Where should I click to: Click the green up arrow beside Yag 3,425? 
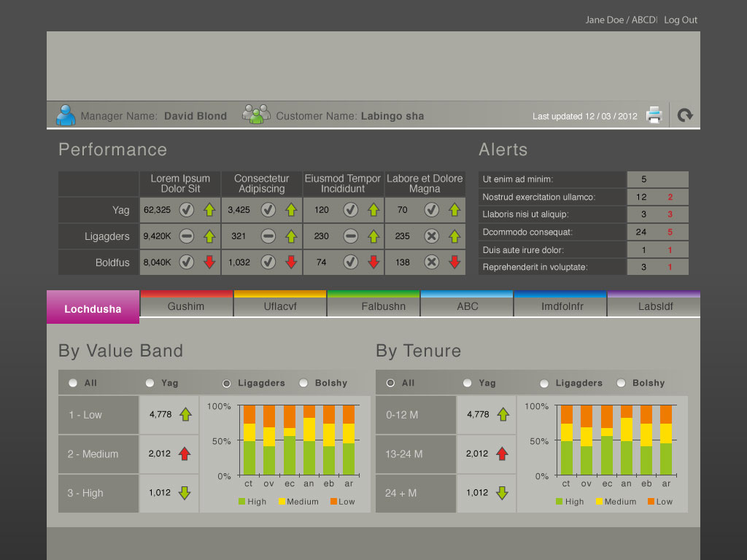click(291, 210)
